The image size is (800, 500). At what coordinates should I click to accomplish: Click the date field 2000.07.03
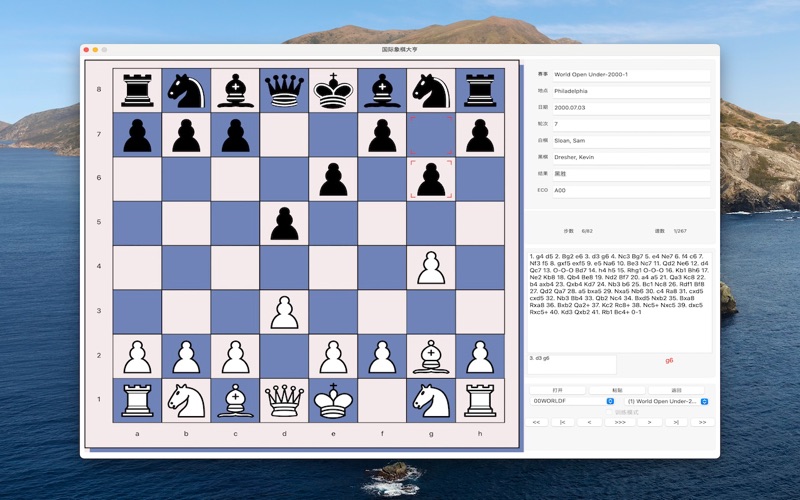pos(631,108)
